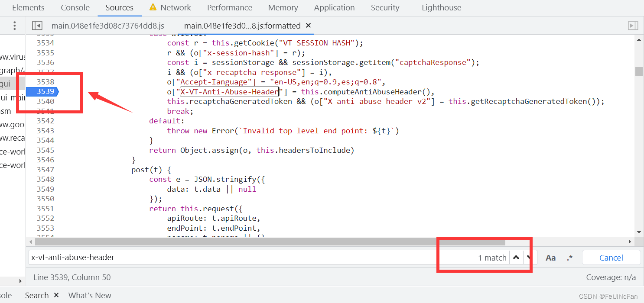Image resolution: width=644 pixels, height=303 pixels.
Task: Open the navigator three-dot menu
Action: click(x=14, y=26)
